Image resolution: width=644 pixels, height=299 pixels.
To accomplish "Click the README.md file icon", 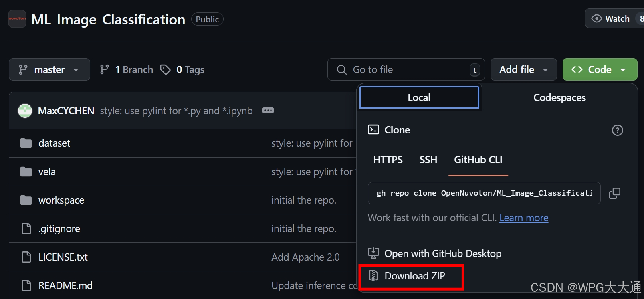I will tap(26, 285).
